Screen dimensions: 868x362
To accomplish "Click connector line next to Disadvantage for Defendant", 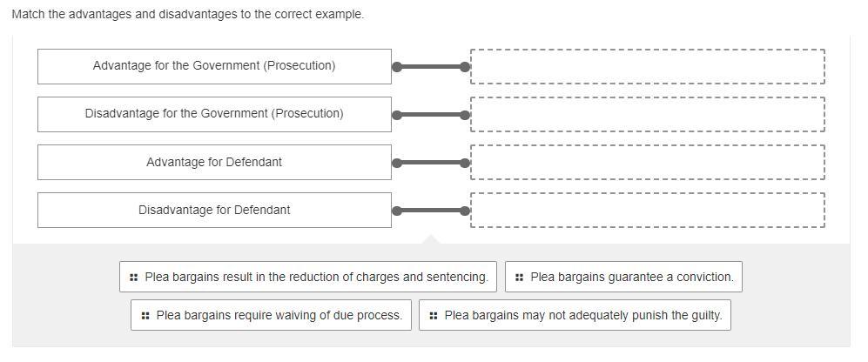I will click(431, 211).
